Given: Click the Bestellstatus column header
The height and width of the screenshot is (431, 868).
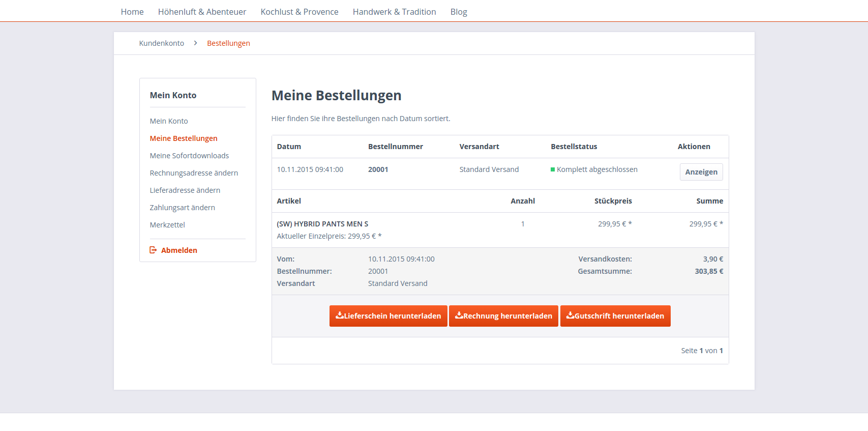Looking at the screenshot, I should (x=574, y=147).
